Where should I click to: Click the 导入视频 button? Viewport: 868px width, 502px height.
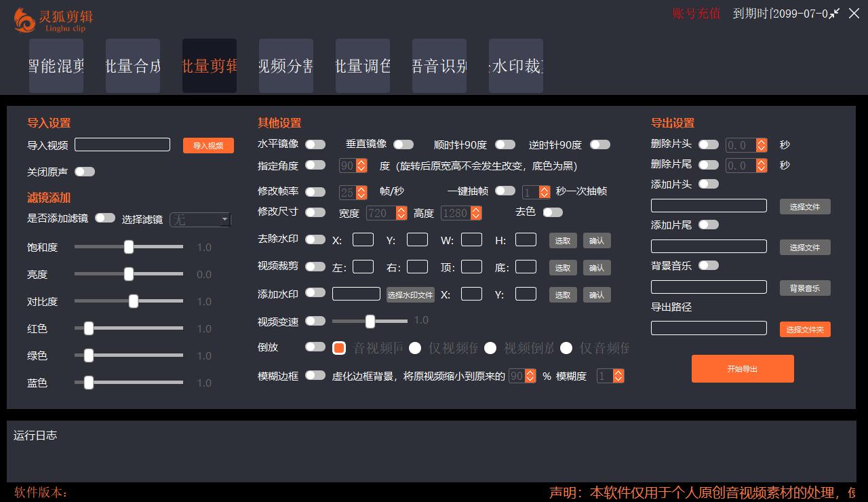(208, 145)
